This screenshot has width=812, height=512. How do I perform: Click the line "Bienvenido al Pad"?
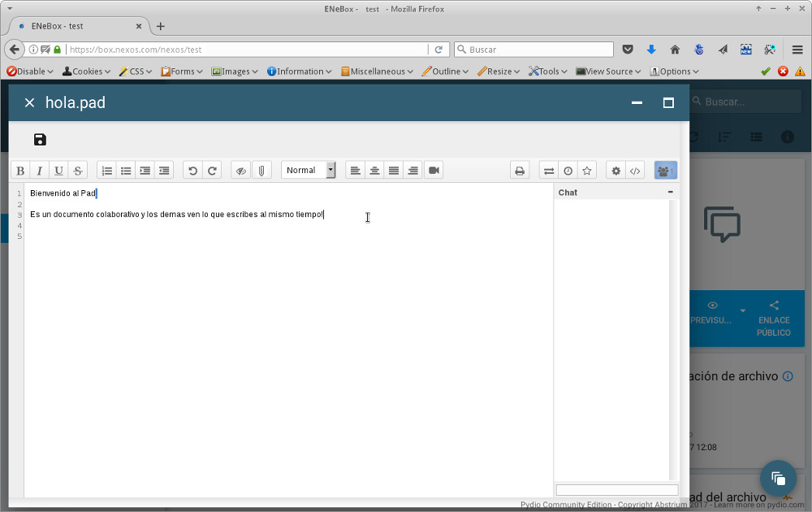coord(63,193)
